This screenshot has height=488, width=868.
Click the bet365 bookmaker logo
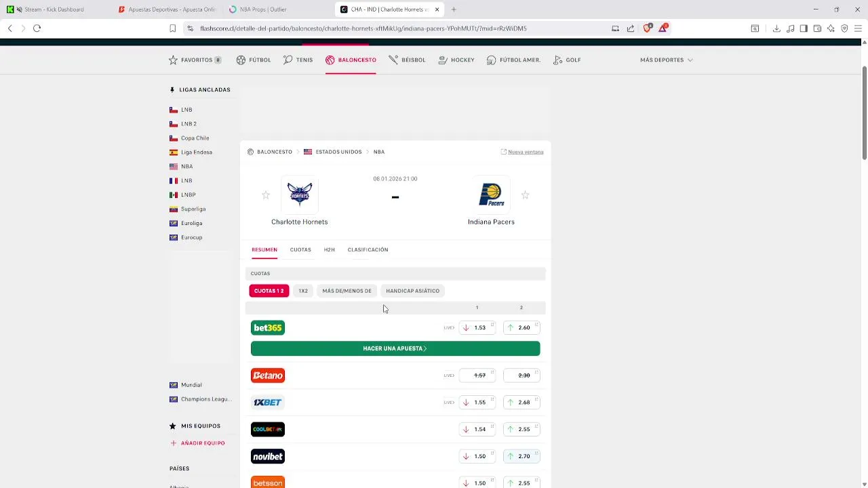point(268,328)
